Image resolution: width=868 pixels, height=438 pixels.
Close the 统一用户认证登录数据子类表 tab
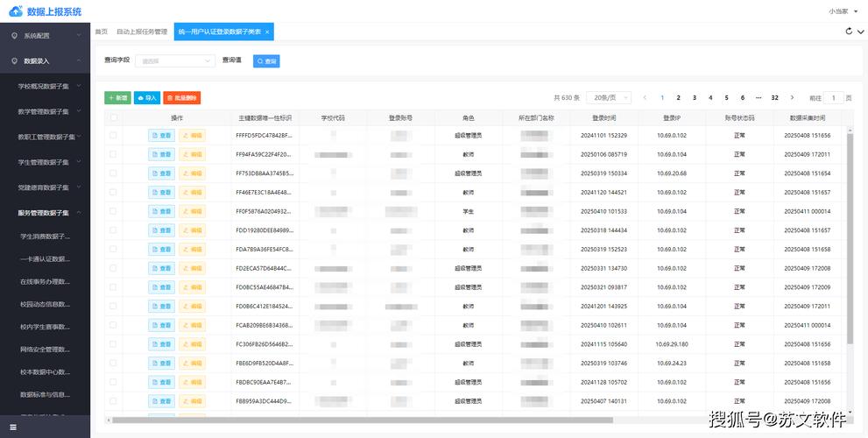(x=269, y=32)
